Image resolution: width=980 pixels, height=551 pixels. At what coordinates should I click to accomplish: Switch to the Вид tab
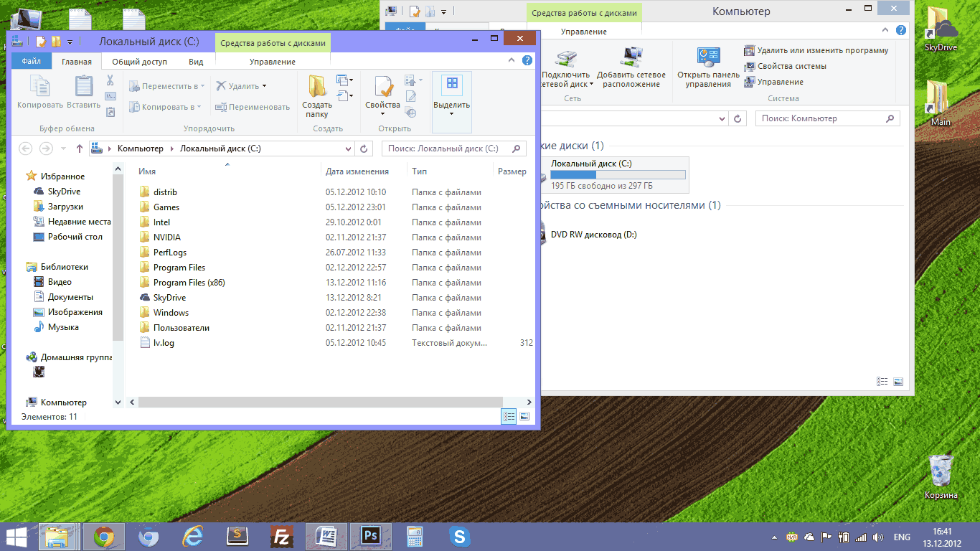196,62
